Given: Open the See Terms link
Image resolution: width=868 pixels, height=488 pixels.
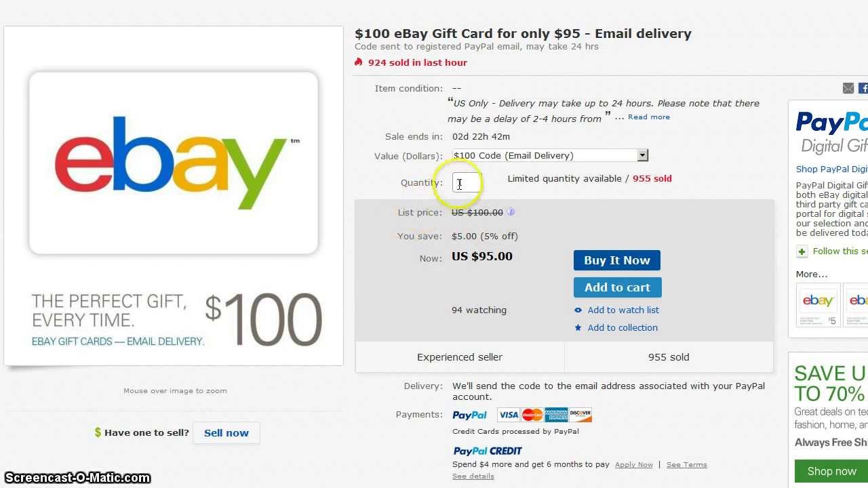Looking at the screenshot, I should click(x=686, y=465).
